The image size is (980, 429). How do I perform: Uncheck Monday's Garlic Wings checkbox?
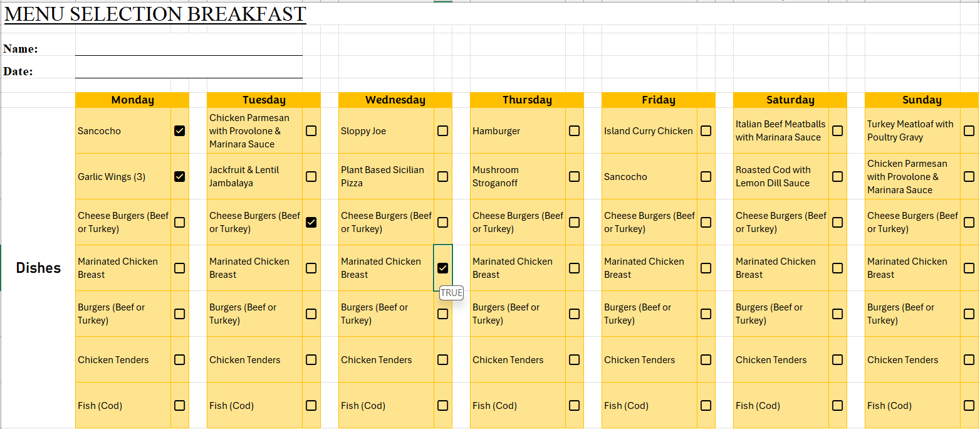point(180,177)
